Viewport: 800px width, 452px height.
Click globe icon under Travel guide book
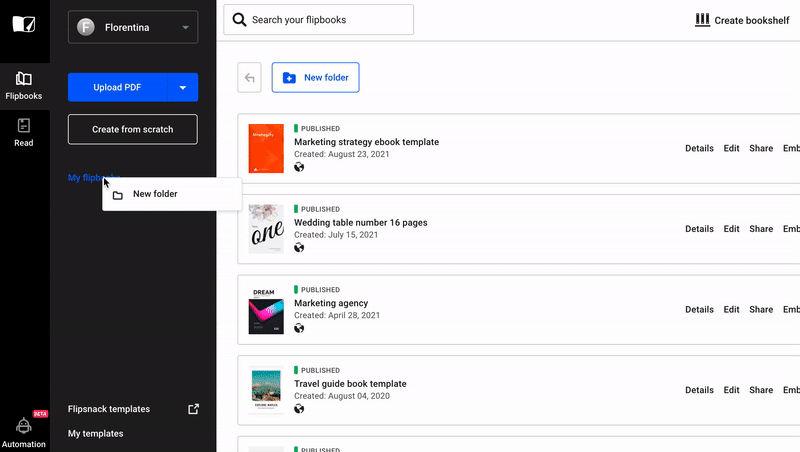(299, 409)
